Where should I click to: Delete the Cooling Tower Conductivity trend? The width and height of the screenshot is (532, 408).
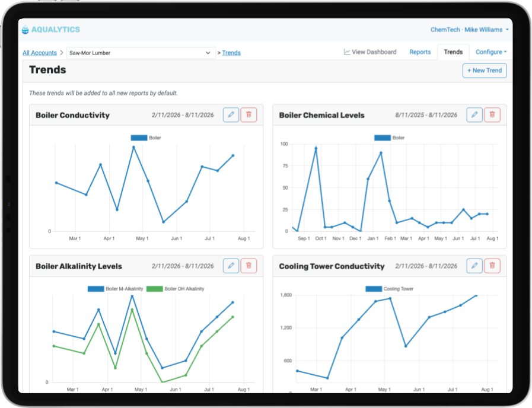492,266
